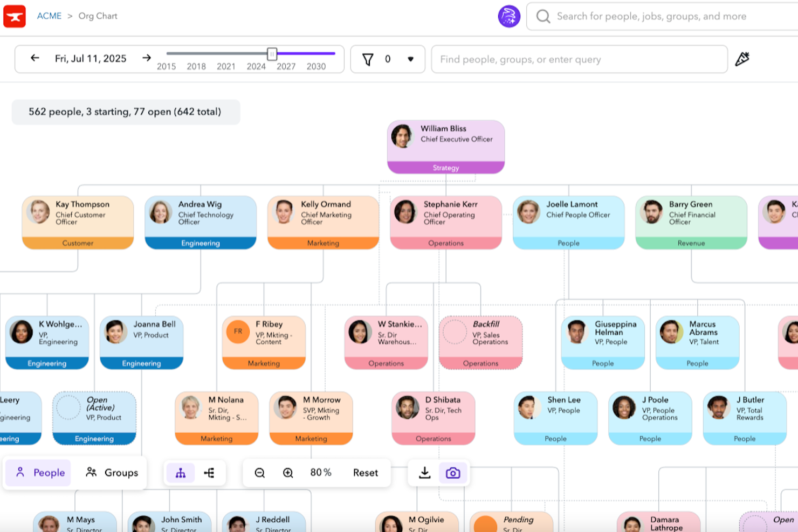Screen dimensions: 798x532
Task: Open the Marcus Abrams card
Action: coord(697,342)
